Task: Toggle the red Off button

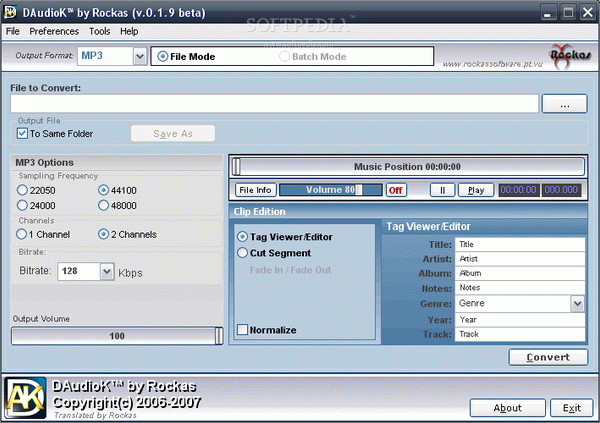Action: (396, 190)
